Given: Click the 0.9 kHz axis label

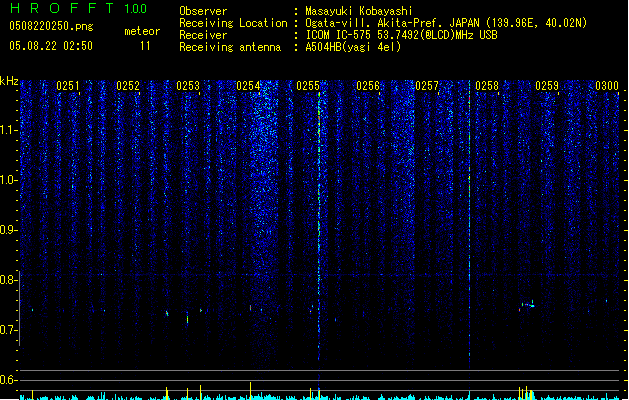Looking at the screenshot, I should click(x=9, y=230).
